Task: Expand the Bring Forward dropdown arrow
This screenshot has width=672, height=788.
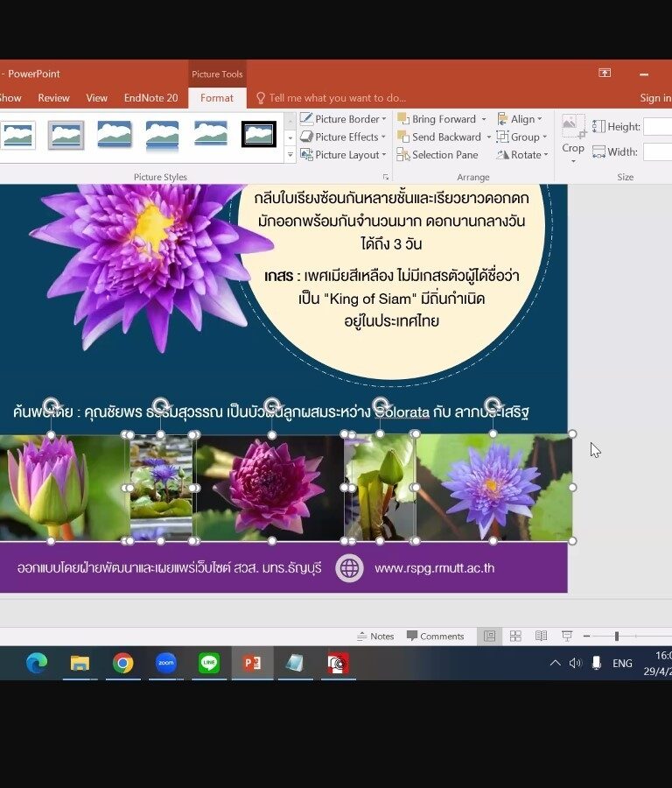Action: pyautogui.click(x=484, y=119)
